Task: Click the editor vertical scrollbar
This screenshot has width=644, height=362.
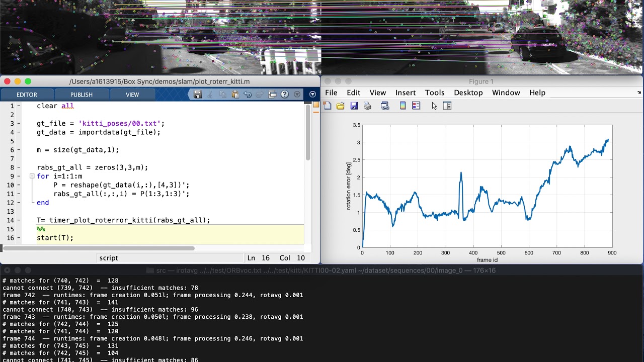Action: (308, 132)
